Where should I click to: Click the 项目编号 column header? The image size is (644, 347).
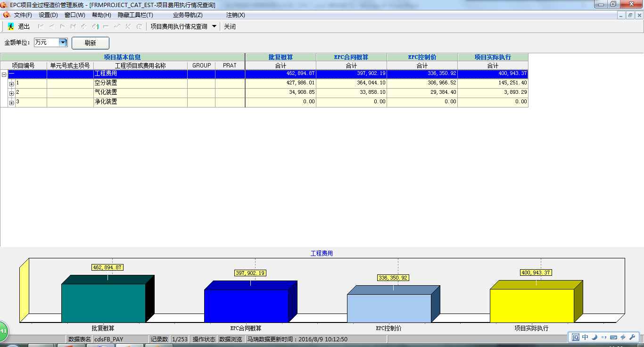point(24,66)
